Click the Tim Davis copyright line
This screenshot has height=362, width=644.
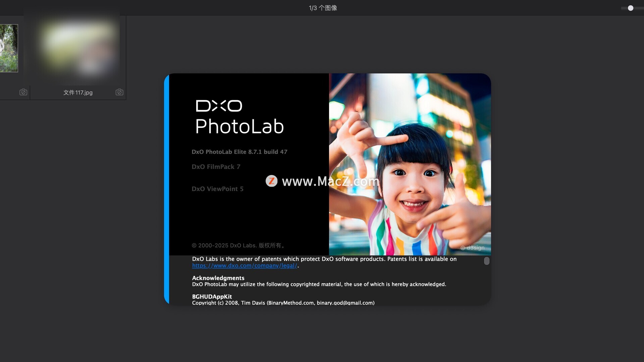pyautogui.click(x=283, y=303)
